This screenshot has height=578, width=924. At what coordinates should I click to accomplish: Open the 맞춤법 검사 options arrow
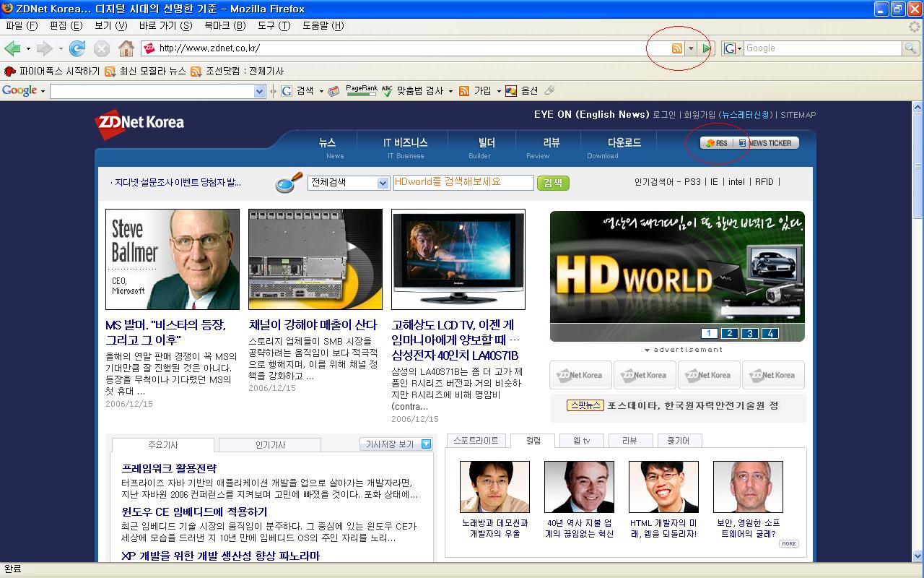(x=450, y=91)
